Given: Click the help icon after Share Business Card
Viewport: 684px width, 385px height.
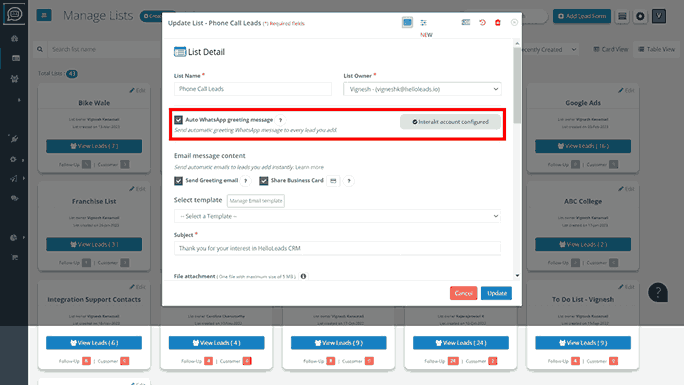Looking at the screenshot, I should [349, 181].
